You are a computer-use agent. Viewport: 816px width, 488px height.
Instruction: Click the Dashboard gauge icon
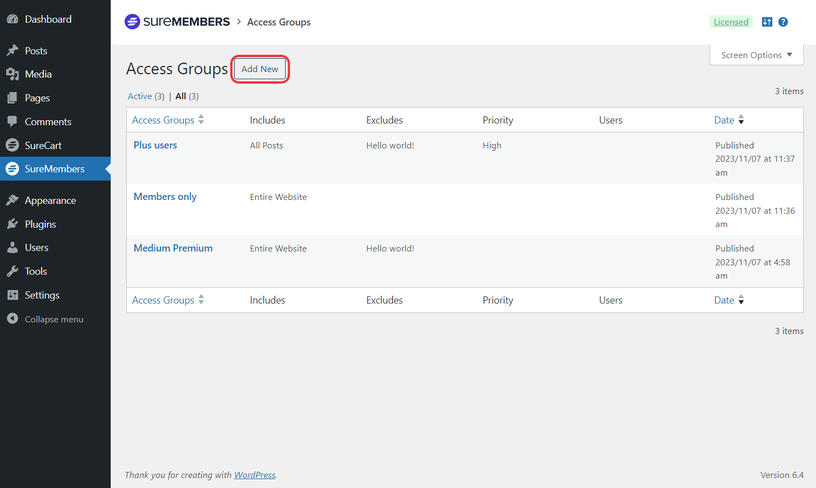(x=12, y=19)
